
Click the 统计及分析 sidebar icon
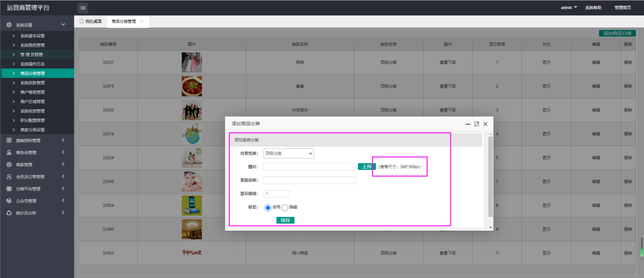click(x=9, y=213)
